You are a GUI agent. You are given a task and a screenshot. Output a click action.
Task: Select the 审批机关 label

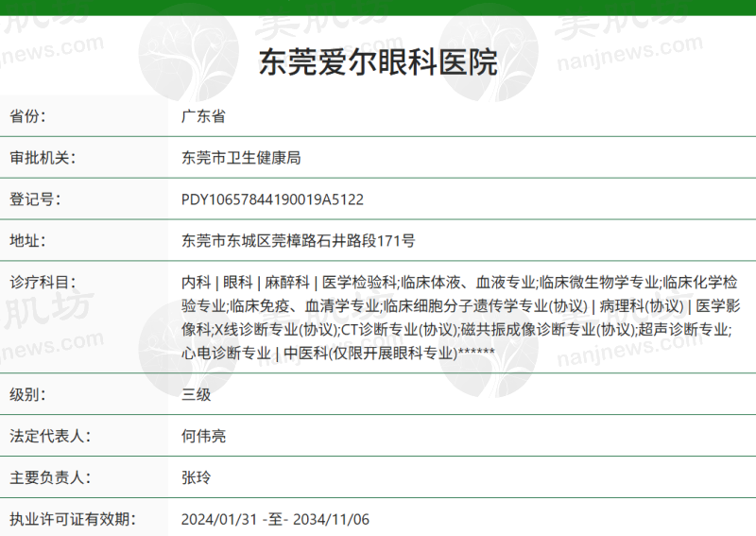pos(43,158)
